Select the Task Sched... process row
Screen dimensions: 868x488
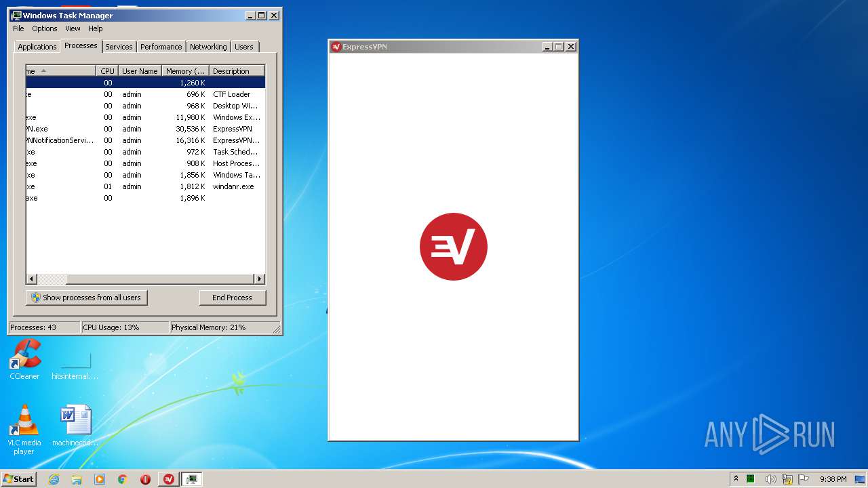(x=145, y=152)
